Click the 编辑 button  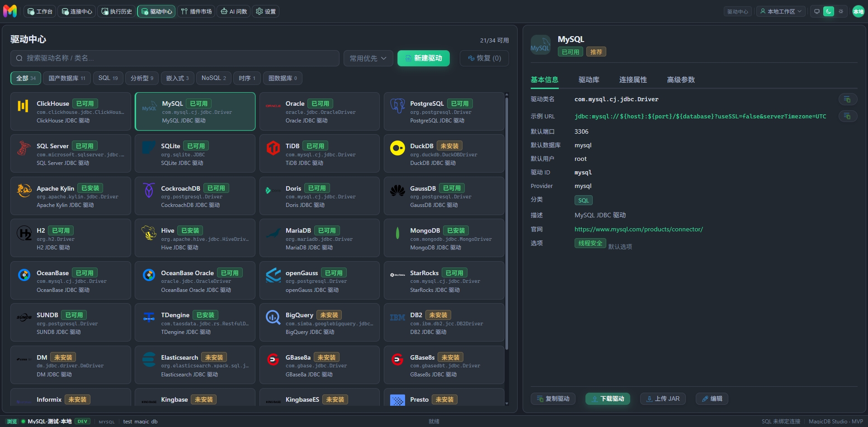[x=712, y=399]
